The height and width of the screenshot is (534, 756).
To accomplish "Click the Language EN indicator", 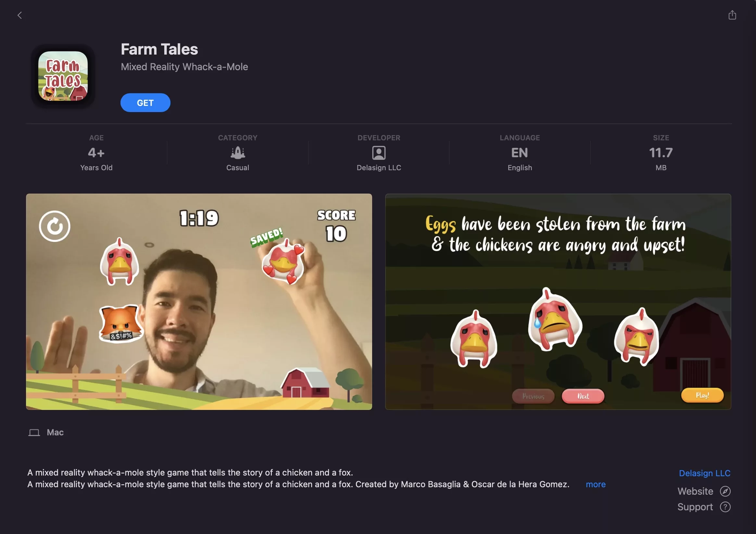I will click(x=519, y=152).
